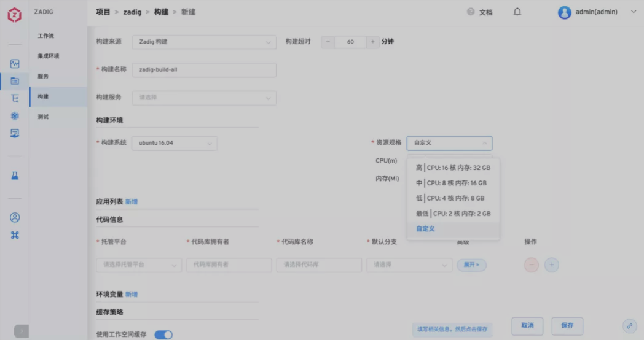Click the 保存 save button
The height and width of the screenshot is (340, 644).
click(567, 326)
